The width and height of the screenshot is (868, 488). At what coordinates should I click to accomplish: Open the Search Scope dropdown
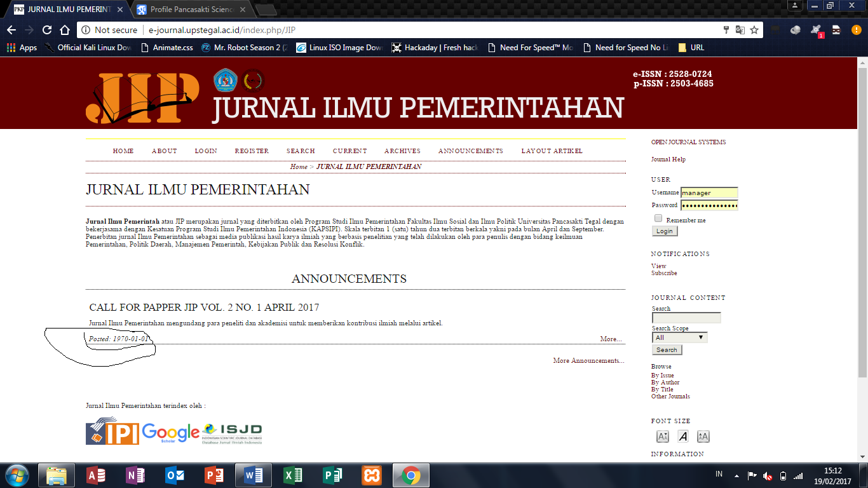point(679,337)
